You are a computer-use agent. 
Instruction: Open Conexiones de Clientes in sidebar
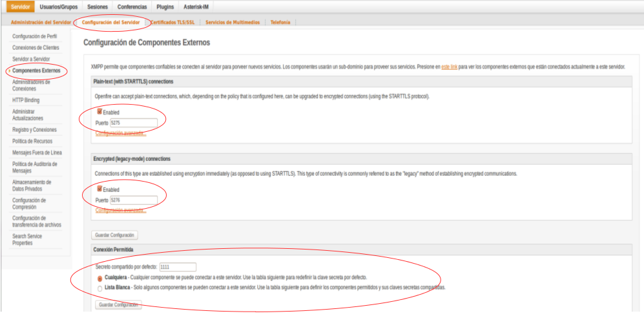[x=36, y=48]
